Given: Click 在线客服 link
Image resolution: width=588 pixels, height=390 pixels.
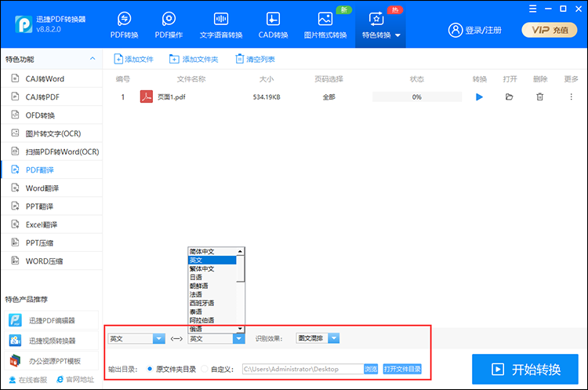Looking at the screenshot, I should tap(28, 380).
